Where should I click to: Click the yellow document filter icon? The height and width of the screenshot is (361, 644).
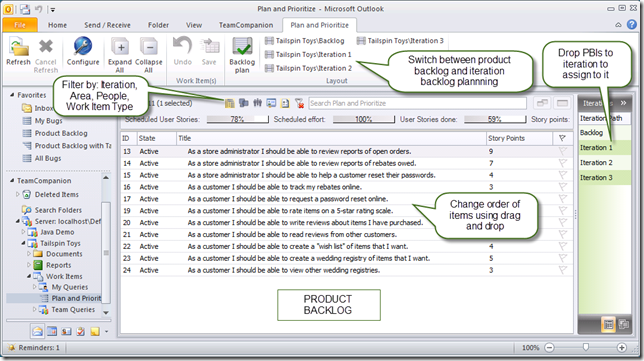(x=285, y=103)
